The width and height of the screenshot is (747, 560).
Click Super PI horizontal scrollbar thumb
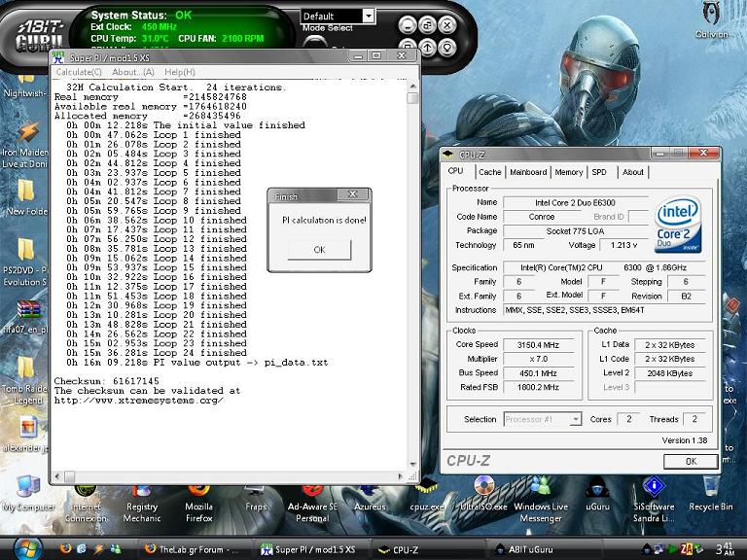pos(70,476)
